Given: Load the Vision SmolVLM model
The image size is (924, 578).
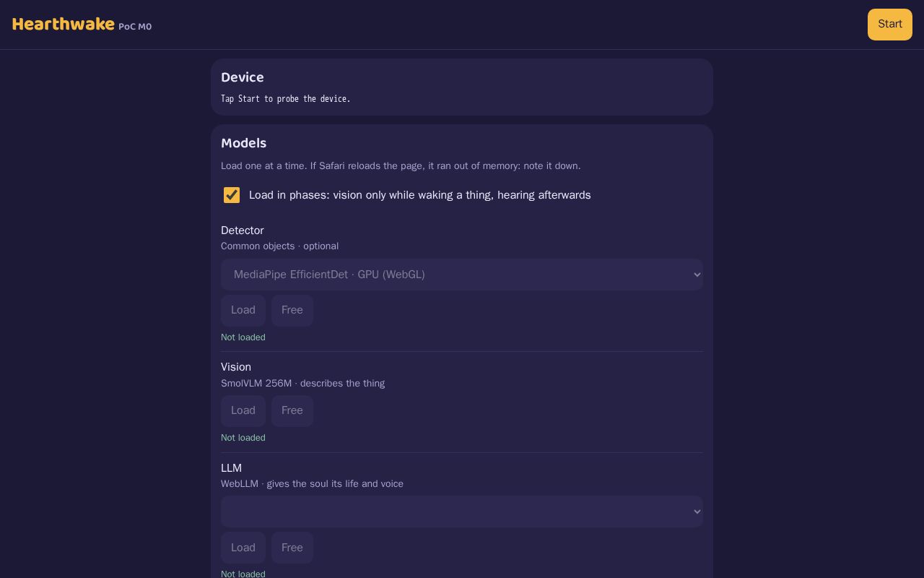Looking at the screenshot, I should (243, 410).
